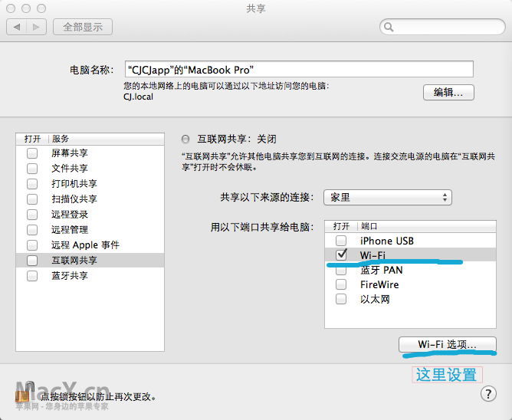
Task: Click into the 电脑名称 text field
Action: (x=299, y=69)
